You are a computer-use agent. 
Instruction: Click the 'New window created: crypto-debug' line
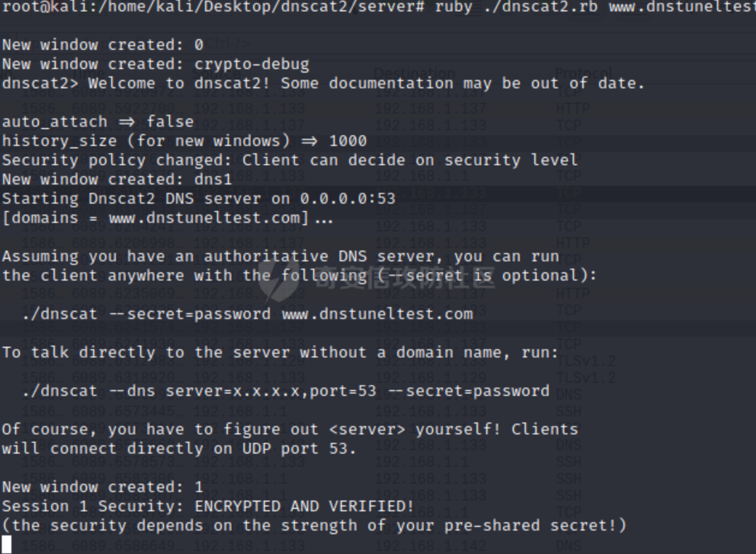point(156,64)
